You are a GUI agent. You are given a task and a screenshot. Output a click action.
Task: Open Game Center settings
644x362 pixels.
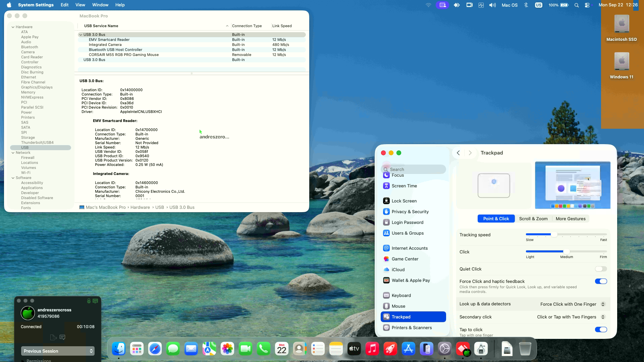click(x=413, y=259)
